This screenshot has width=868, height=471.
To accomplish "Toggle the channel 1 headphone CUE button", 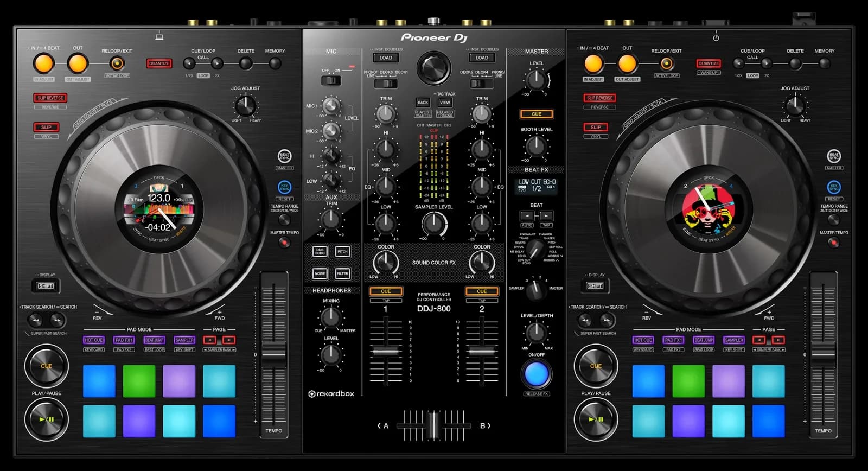I will click(386, 291).
